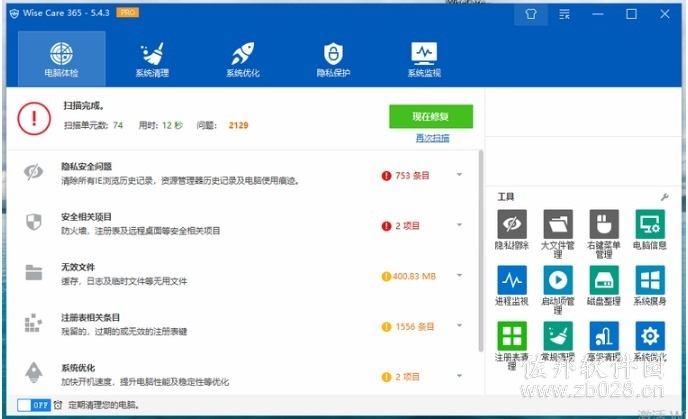Maximize the Wise Care 365 window
This screenshot has height=419, width=688.
[631, 14]
